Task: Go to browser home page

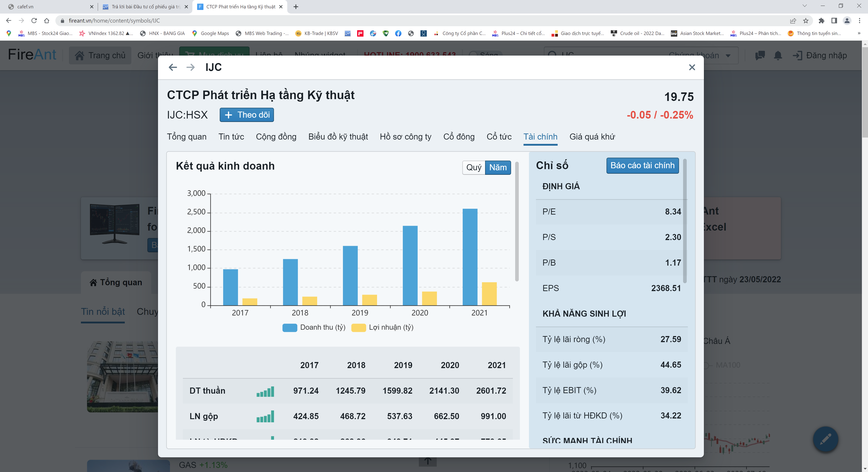Action: [x=47, y=21]
